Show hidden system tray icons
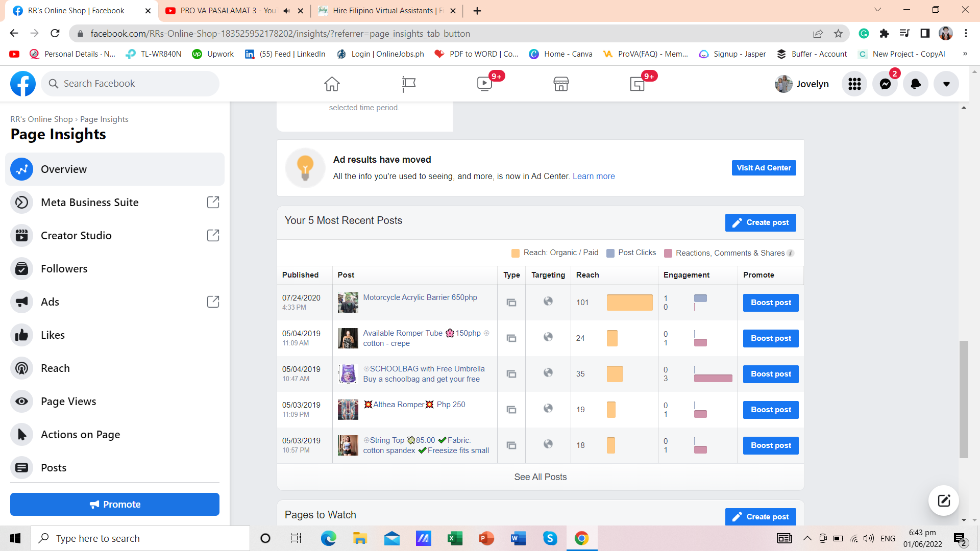This screenshot has width=980, height=551. 807,538
